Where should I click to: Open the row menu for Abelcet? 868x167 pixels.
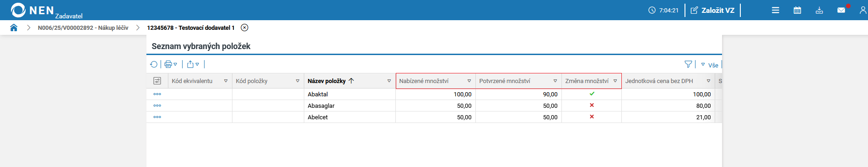tap(157, 117)
